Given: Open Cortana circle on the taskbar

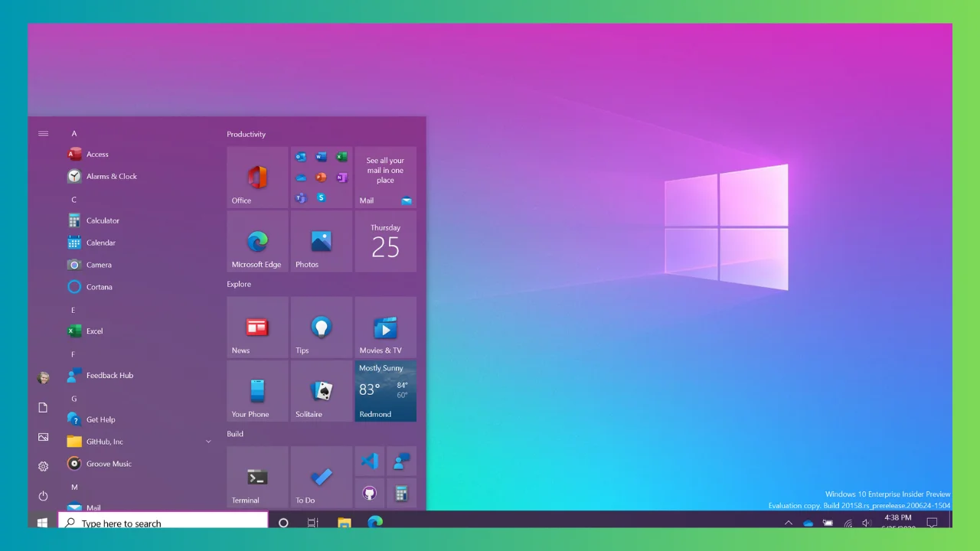Looking at the screenshot, I should click(x=283, y=523).
